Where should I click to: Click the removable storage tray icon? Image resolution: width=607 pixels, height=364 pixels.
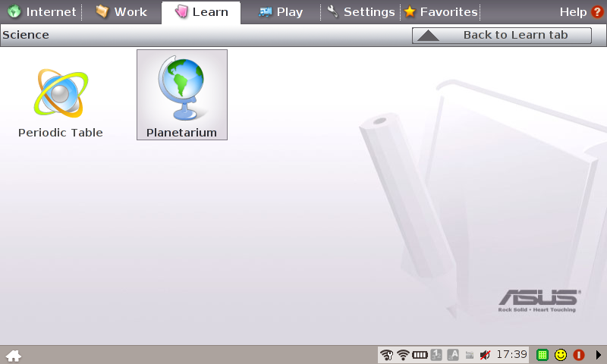[x=469, y=355]
